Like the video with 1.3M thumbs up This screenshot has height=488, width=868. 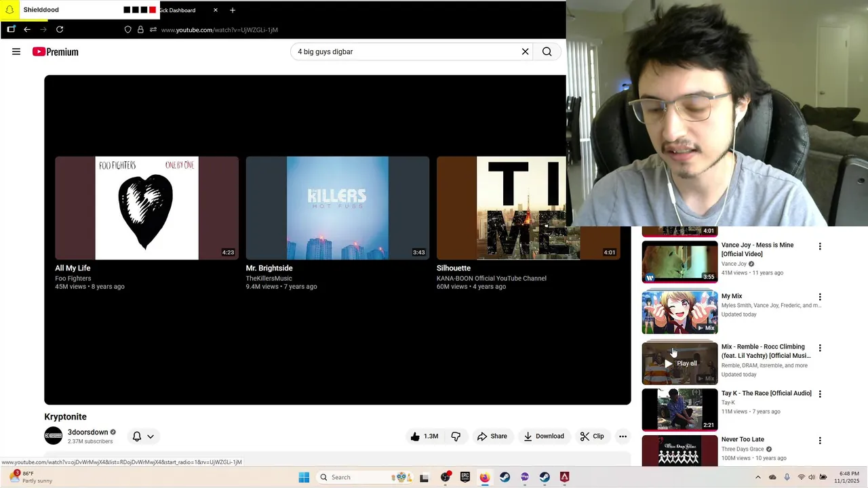point(425,436)
